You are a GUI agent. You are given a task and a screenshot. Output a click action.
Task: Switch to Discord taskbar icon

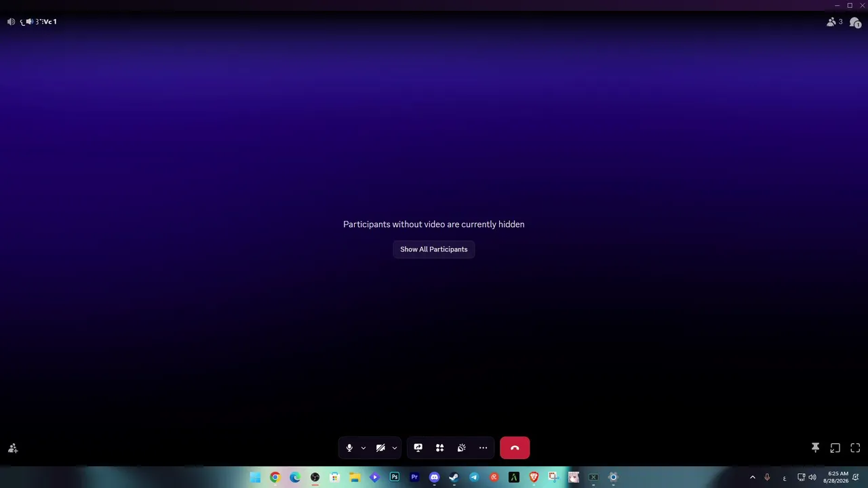434,477
